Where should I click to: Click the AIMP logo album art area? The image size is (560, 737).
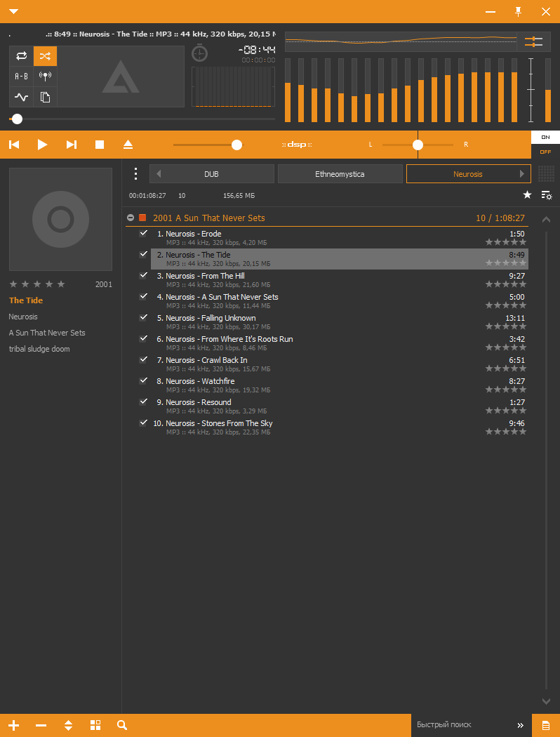(121, 77)
